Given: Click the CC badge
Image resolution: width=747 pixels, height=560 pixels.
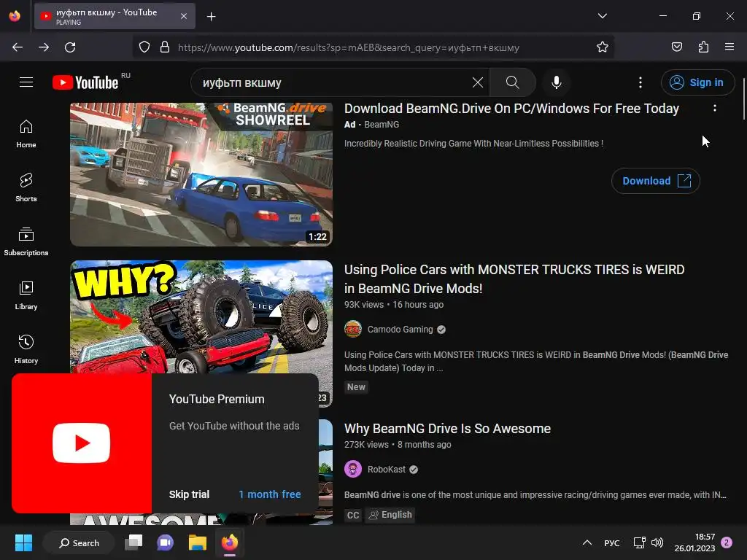Looking at the screenshot, I should 353,515.
